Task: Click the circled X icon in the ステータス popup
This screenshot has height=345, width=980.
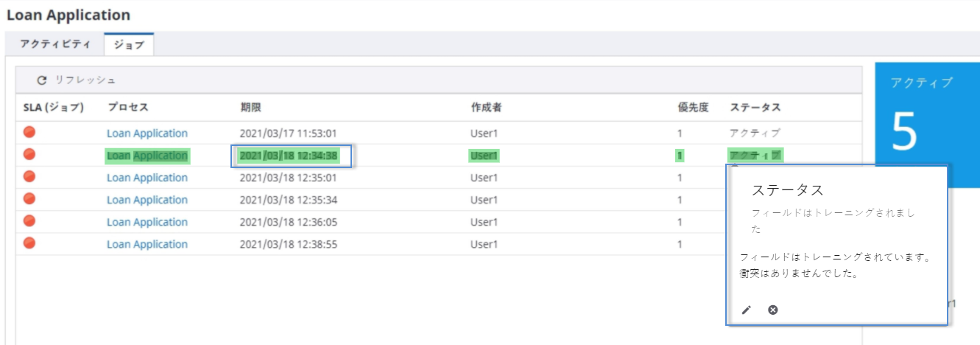Action: tap(772, 310)
